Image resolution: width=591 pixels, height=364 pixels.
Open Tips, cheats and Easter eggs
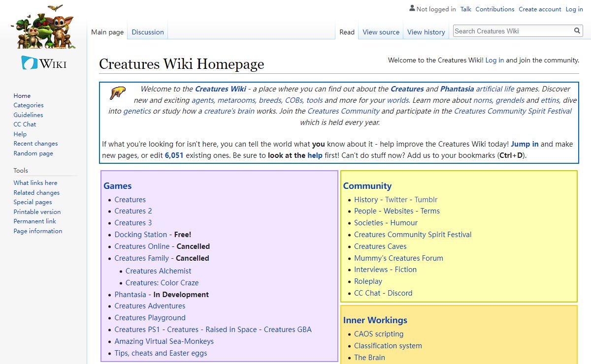161,353
